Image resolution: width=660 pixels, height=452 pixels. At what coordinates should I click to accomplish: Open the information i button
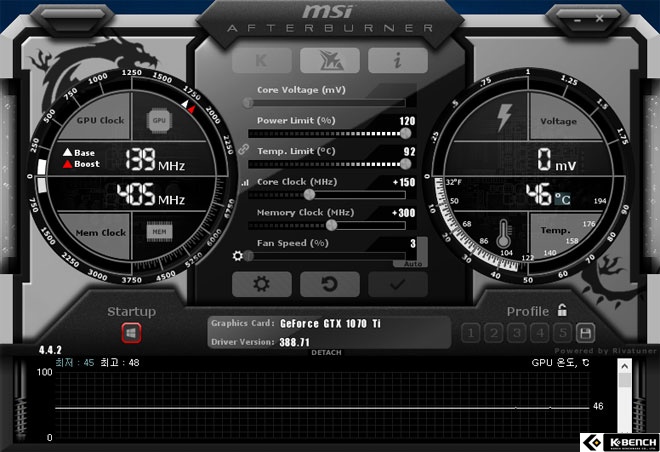tap(398, 60)
